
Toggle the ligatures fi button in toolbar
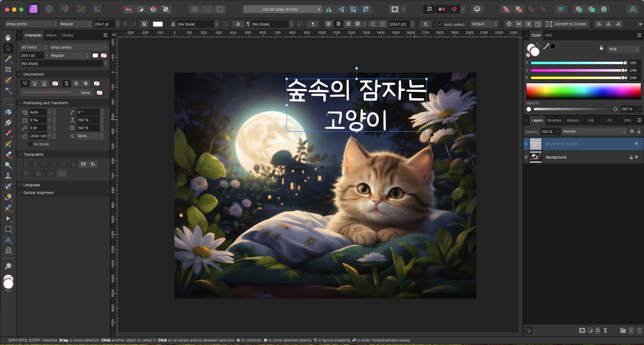425,24
